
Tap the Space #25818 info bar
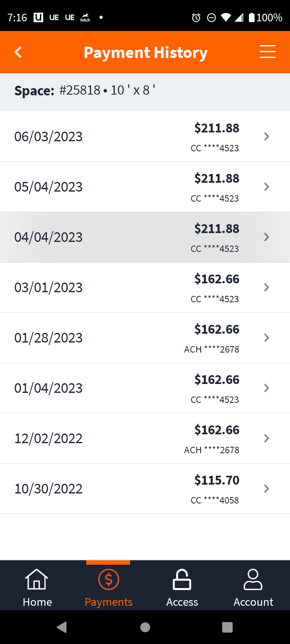click(x=145, y=91)
